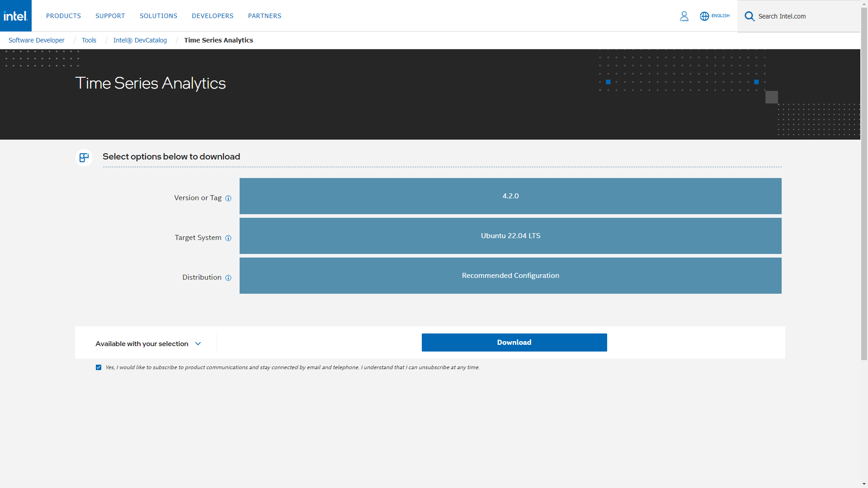Viewport: 868px width, 488px height.
Task: Select Recommended Configuration distribution
Action: [510, 276]
